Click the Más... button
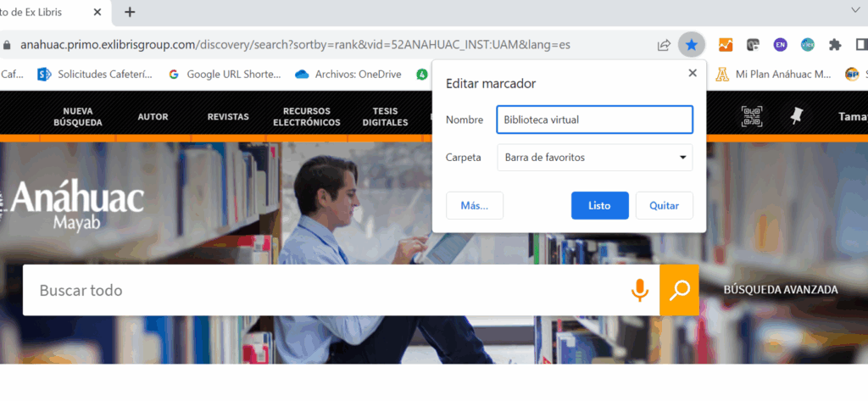The width and height of the screenshot is (868, 401). click(474, 205)
